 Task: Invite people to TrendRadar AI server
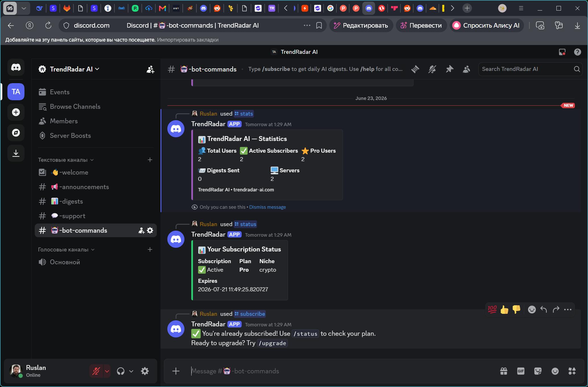point(150,69)
